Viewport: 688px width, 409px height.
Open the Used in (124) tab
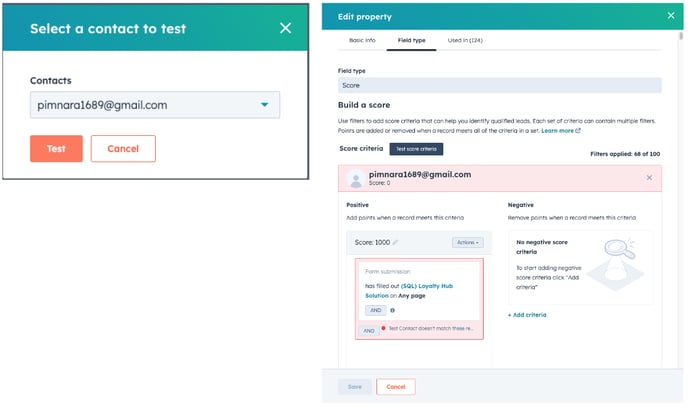point(465,40)
